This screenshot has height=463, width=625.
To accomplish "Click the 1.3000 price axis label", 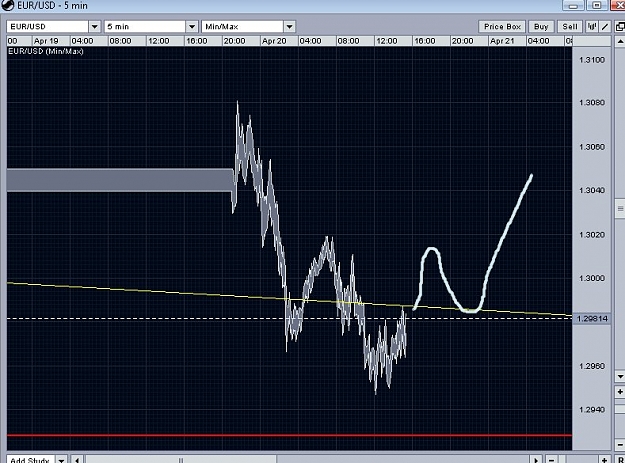I will [592, 278].
